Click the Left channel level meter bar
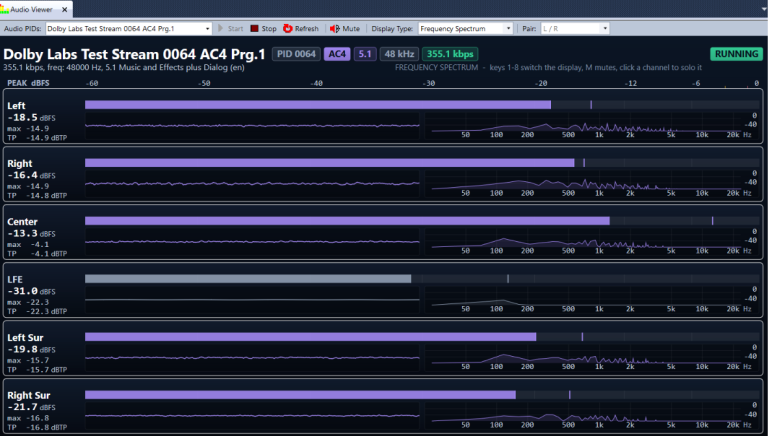The image size is (768, 436). pyautogui.click(x=318, y=104)
